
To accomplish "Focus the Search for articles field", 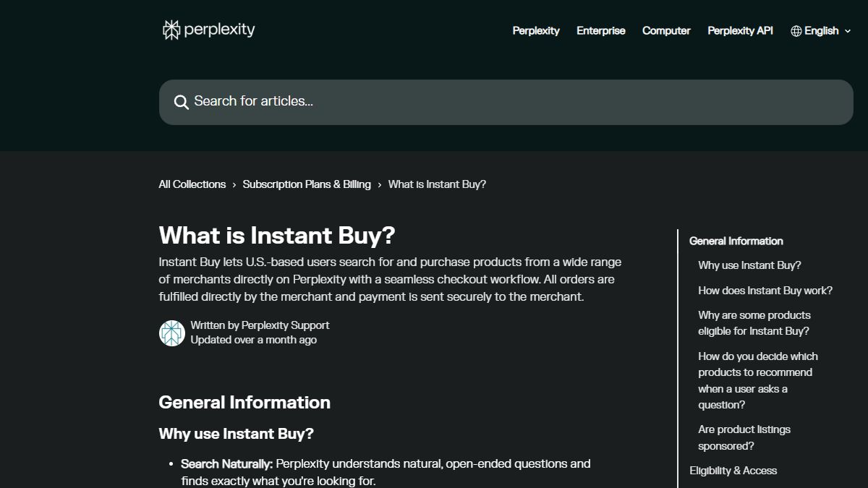I will tap(506, 102).
